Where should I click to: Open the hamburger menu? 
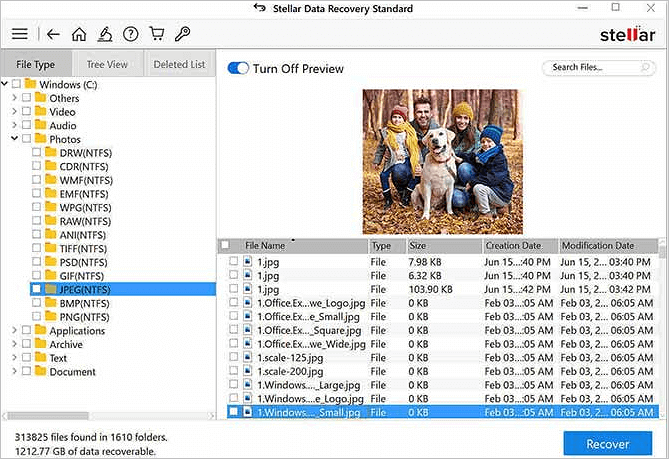click(x=19, y=34)
